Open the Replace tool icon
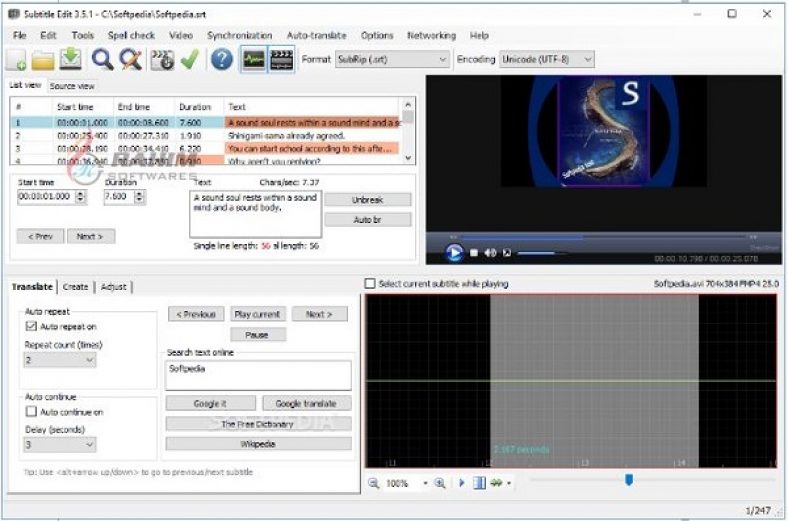This screenshot has height=521, width=788. 131,60
